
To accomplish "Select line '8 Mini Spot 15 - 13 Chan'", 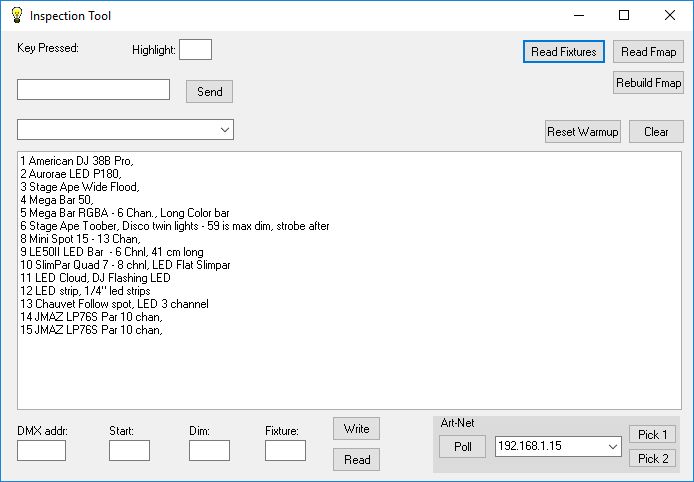I will (x=80, y=239).
